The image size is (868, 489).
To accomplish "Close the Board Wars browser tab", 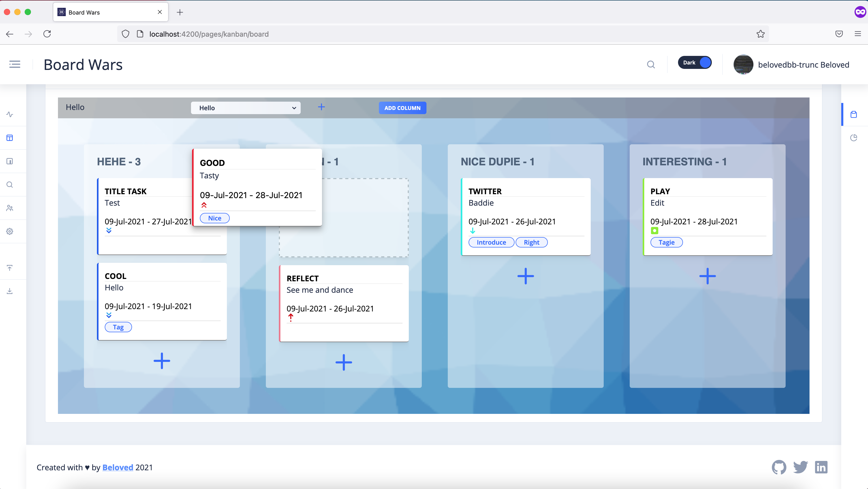I will [160, 12].
